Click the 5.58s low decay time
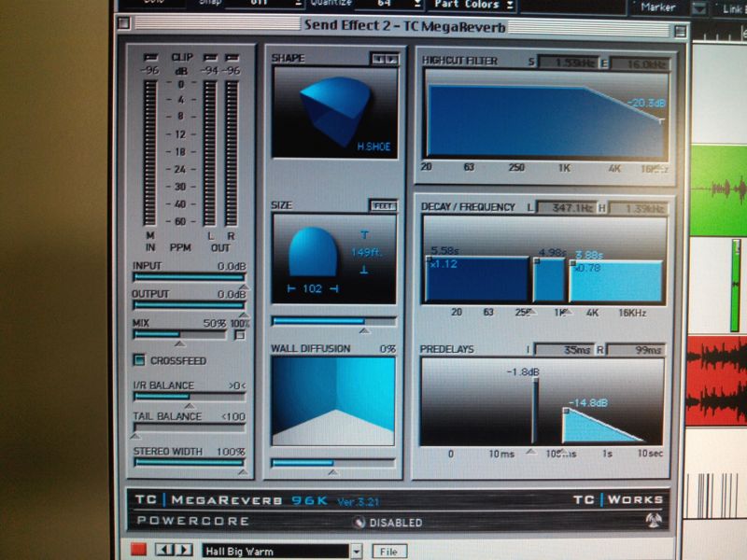This screenshot has width=747, height=560. pyautogui.click(x=444, y=250)
